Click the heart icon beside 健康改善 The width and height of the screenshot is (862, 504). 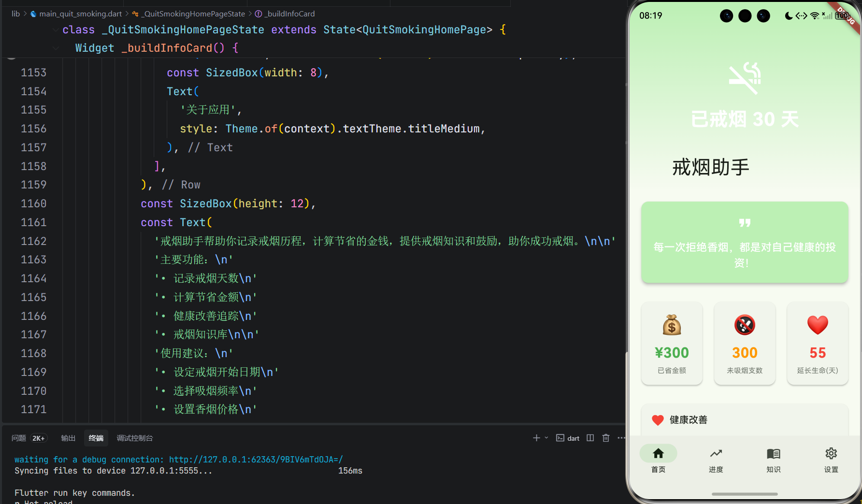(x=658, y=420)
